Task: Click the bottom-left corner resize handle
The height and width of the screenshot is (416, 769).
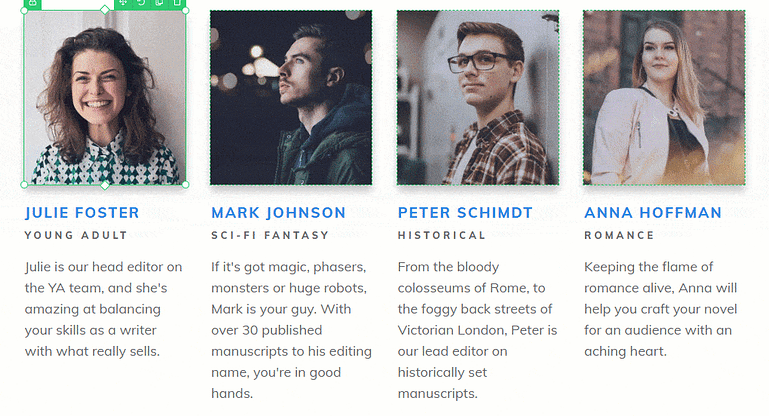Action: coord(24,184)
